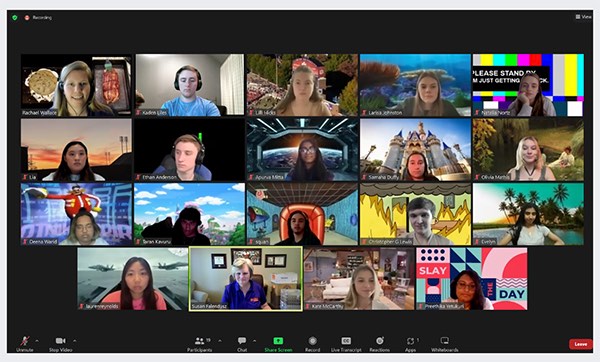Select Ethan Anderson's video tile
This screenshot has height=362, width=600.
190,150
